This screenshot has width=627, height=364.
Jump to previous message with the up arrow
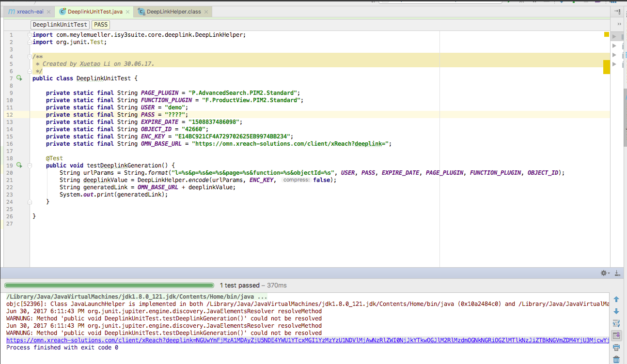(616, 299)
